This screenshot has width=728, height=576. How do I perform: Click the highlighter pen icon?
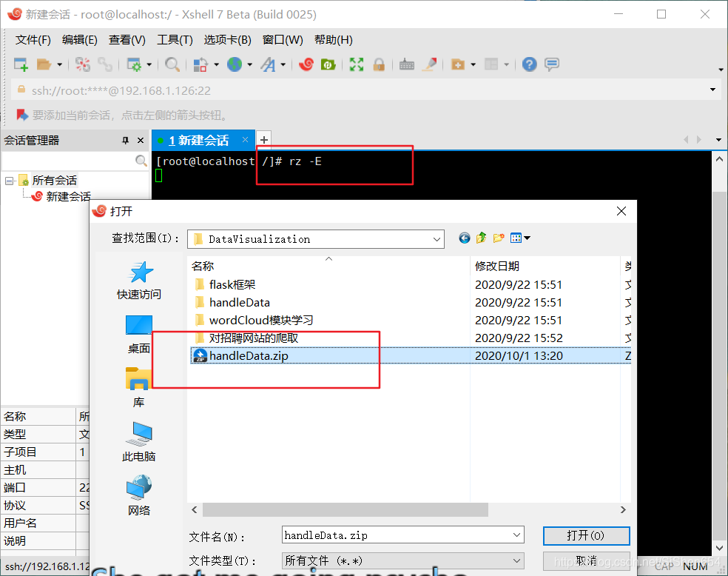click(429, 64)
